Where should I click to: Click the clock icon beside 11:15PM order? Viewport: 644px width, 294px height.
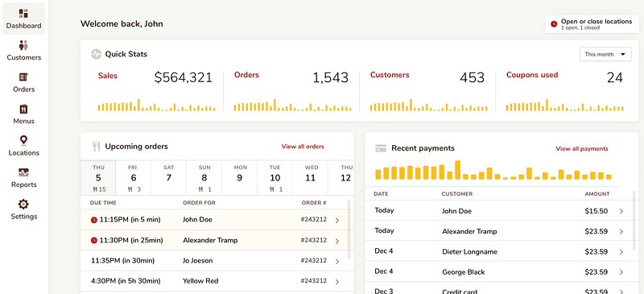(94, 220)
